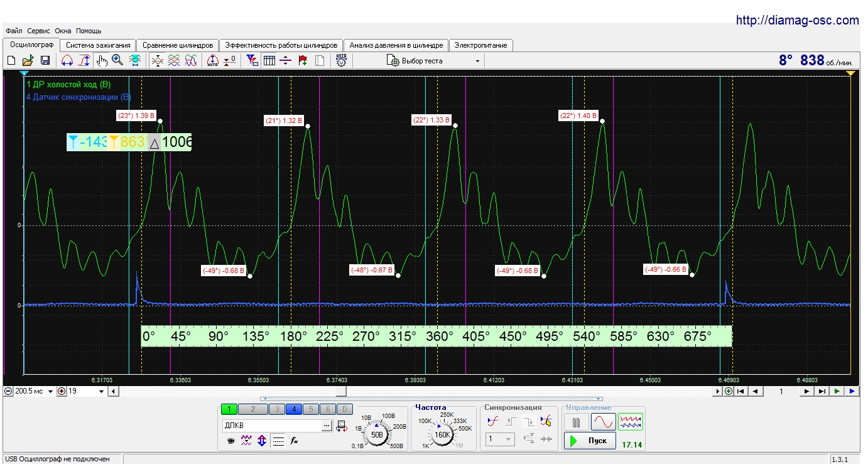Click the time zoom-out minus button

point(9,391)
